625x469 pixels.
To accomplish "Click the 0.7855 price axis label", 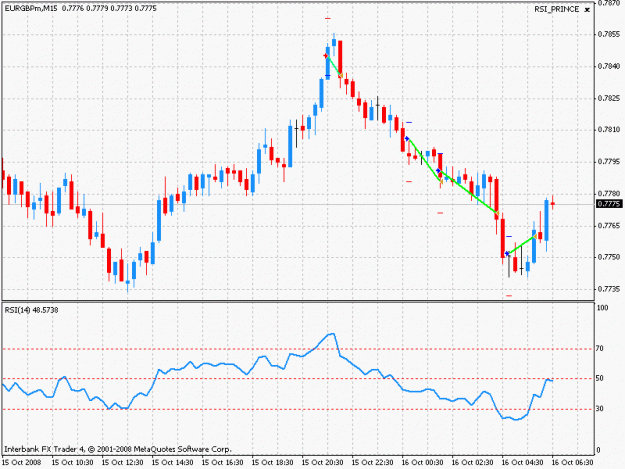I will tap(609, 34).
